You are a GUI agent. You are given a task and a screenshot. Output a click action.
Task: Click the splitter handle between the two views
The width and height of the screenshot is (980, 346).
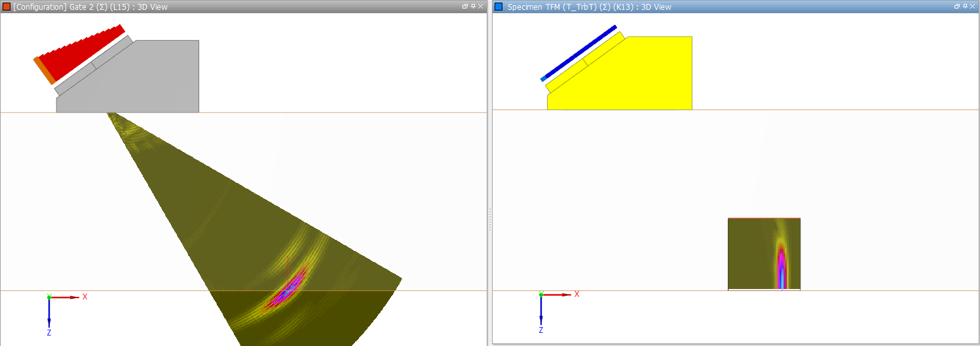click(489, 220)
